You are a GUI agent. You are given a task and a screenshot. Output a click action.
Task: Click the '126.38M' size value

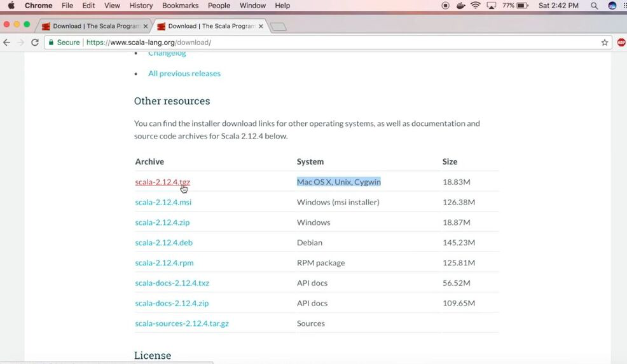click(x=458, y=202)
